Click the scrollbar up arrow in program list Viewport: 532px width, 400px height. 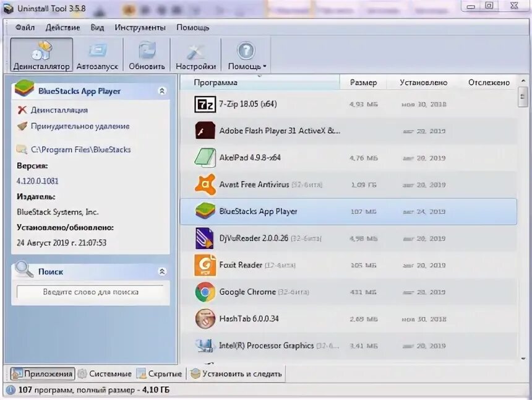(523, 81)
